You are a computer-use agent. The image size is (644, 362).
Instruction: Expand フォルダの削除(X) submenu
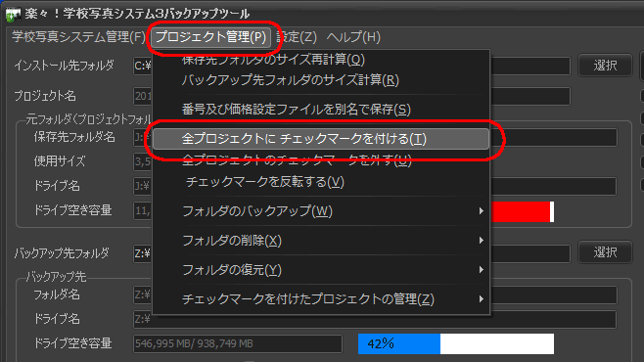coord(321,241)
